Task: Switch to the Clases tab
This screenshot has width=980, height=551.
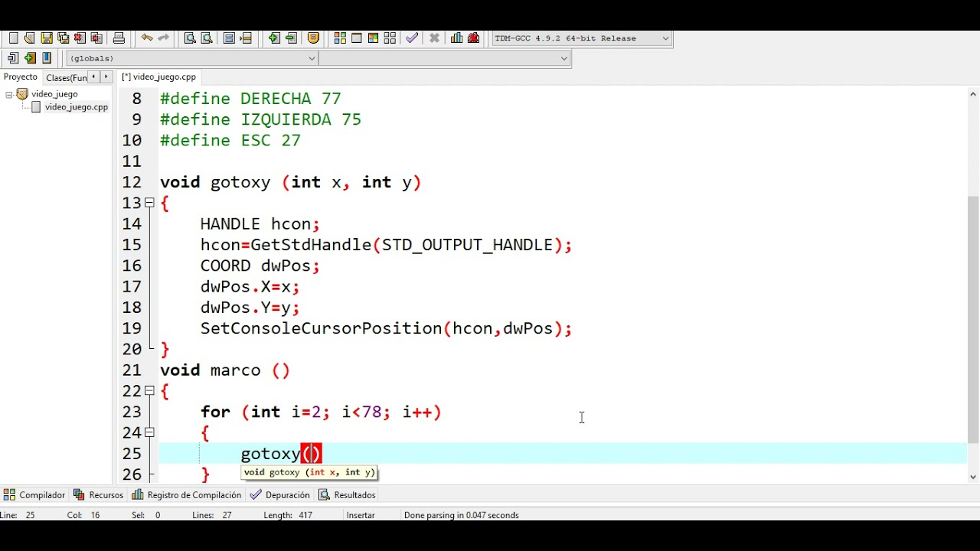Action: [66, 77]
